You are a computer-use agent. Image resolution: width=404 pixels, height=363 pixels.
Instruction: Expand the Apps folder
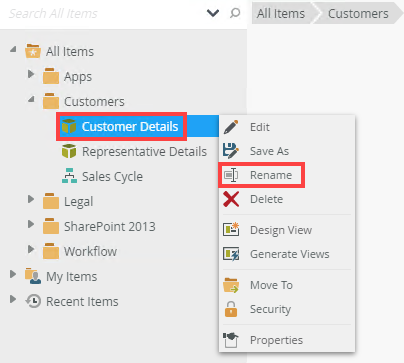[31, 74]
